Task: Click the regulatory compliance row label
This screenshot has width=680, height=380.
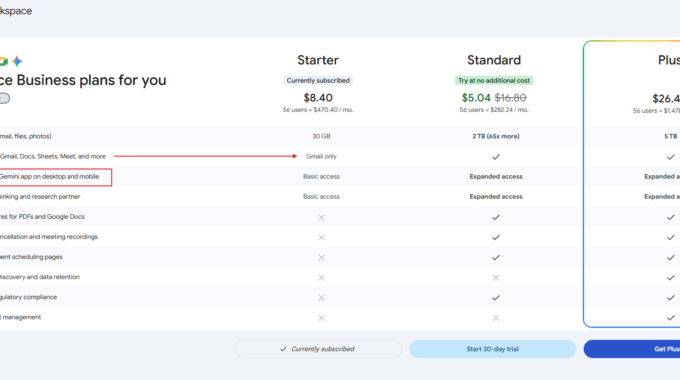Action: [28, 297]
